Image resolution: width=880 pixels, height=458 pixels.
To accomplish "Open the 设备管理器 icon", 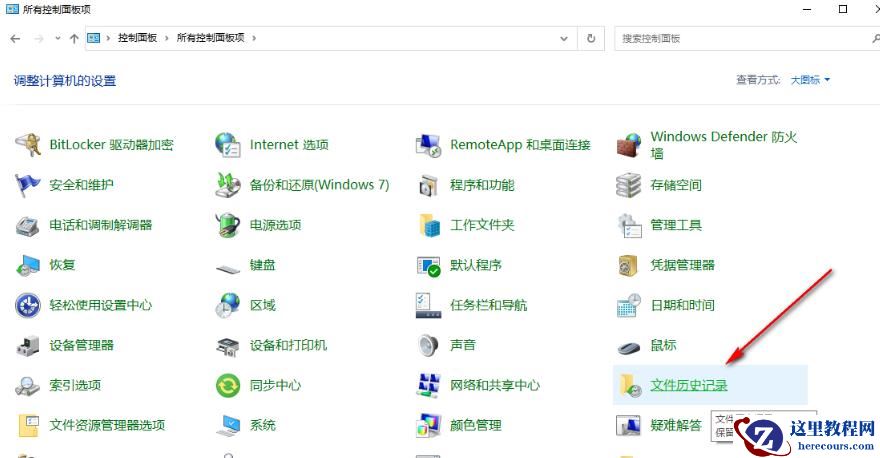I will (28, 346).
